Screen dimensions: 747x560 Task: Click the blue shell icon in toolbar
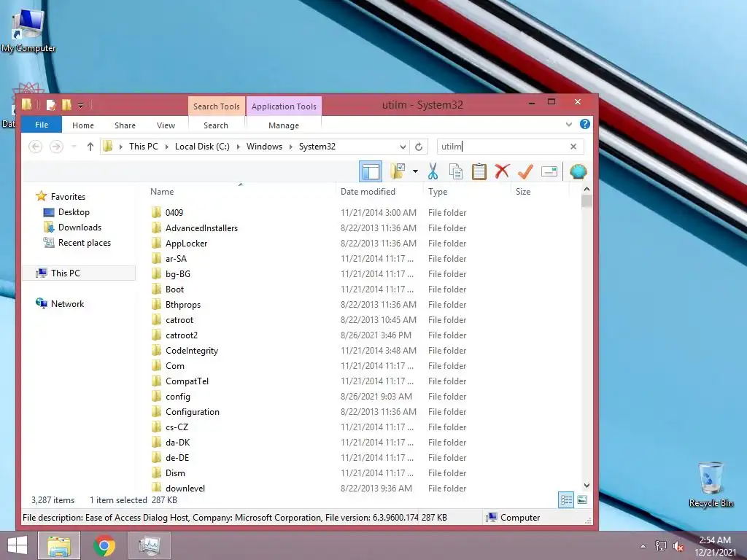pos(578,171)
